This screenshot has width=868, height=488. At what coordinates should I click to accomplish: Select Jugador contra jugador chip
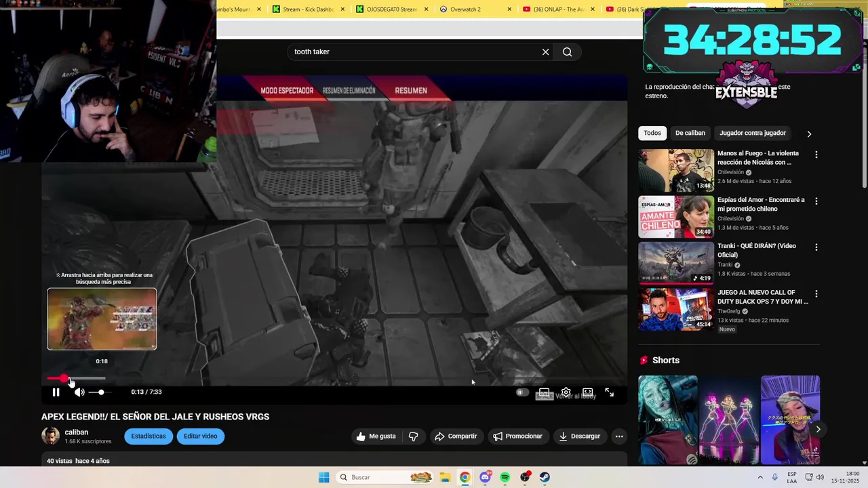point(753,133)
